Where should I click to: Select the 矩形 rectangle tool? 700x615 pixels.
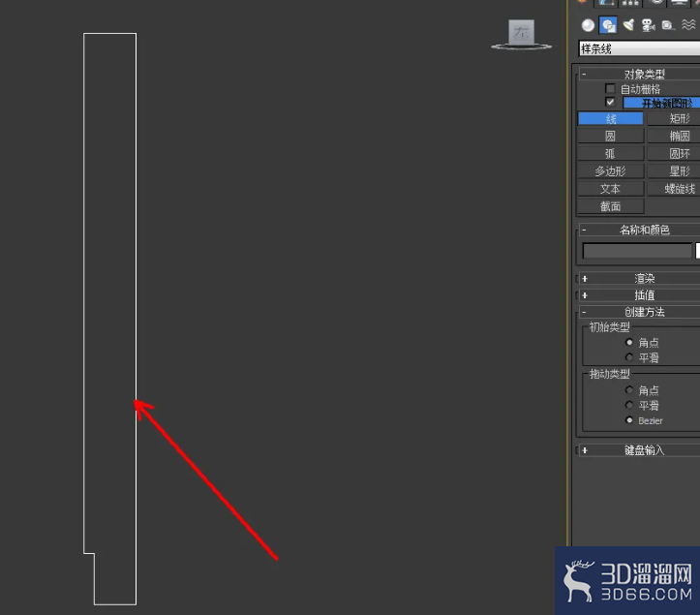click(x=674, y=119)
